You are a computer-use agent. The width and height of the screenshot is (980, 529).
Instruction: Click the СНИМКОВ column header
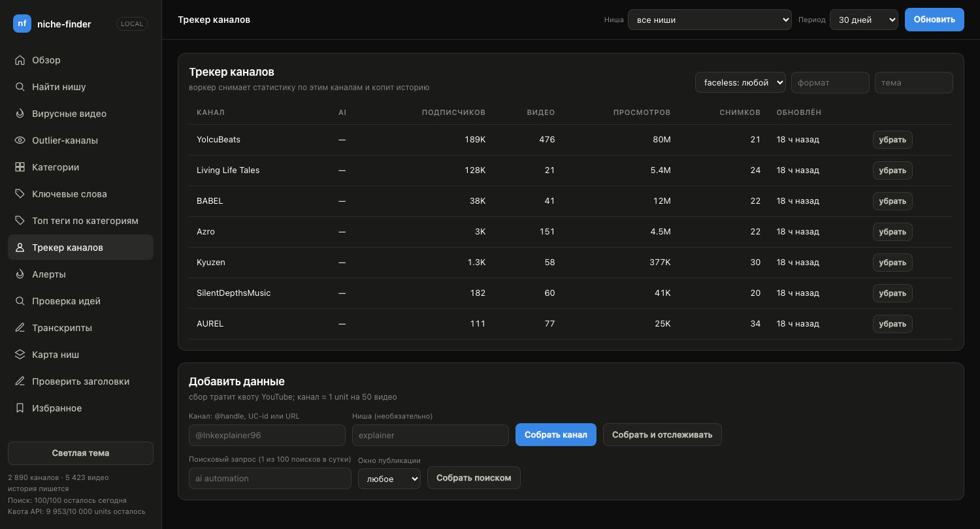[x=740, y=112]
